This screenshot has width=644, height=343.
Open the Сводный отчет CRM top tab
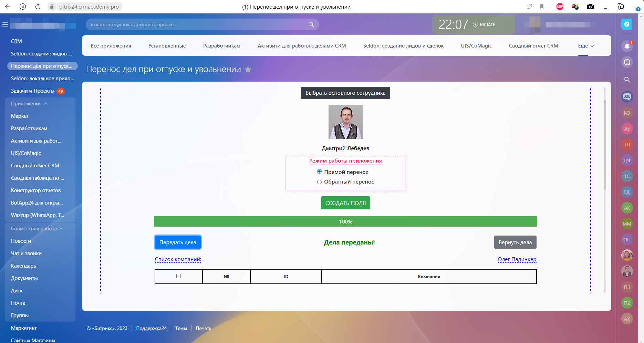[533, 46]
